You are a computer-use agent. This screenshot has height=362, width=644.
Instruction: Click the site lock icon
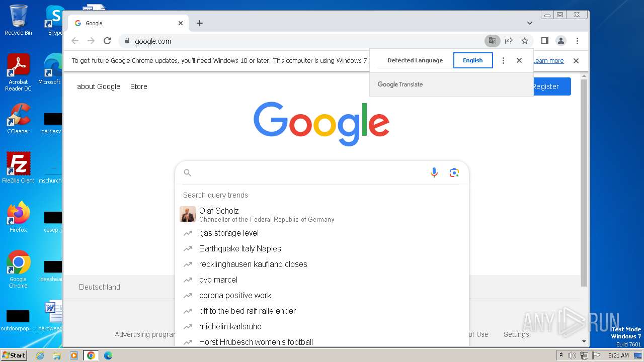tap(127, 41)
